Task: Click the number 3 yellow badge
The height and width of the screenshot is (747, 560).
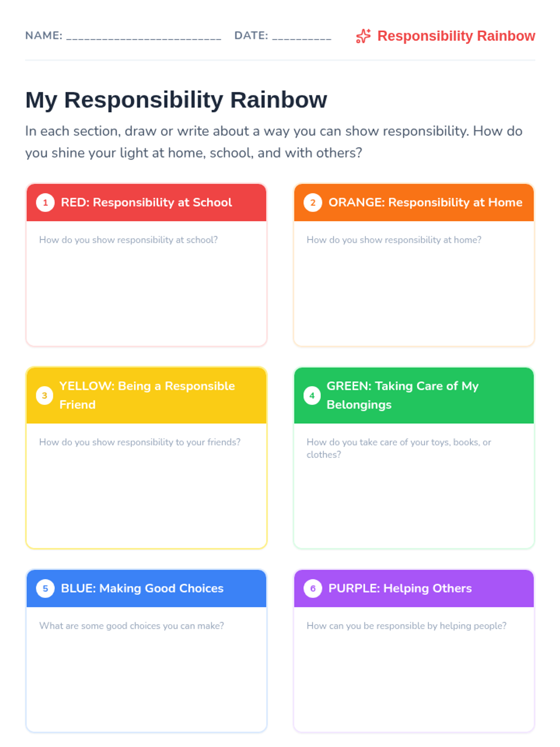Action: 44,395
